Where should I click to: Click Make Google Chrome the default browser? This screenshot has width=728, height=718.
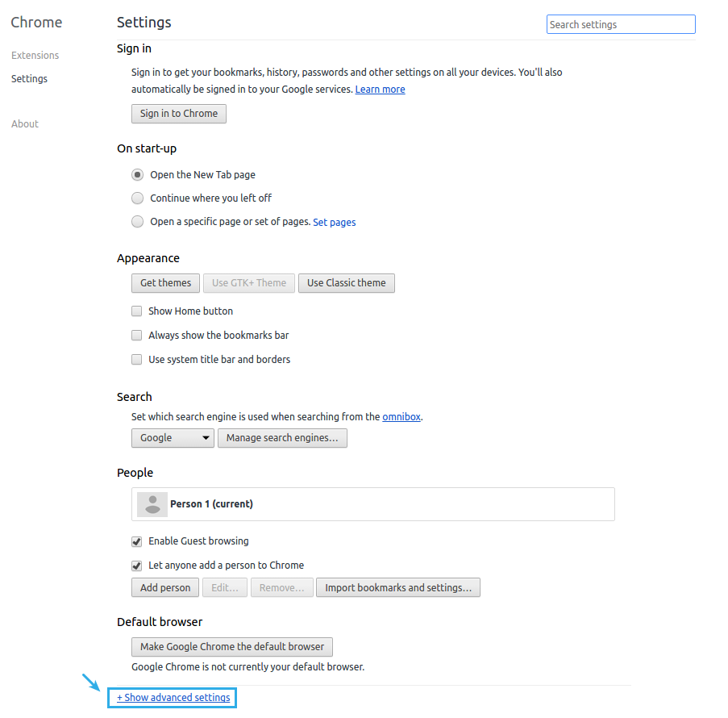pyautogui.click(x=232, y=647)
